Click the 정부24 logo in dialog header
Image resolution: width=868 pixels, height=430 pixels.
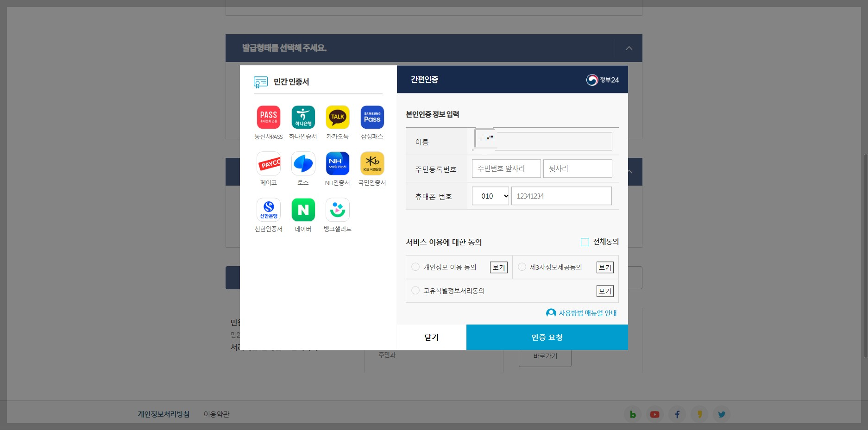tap(603, 80)
